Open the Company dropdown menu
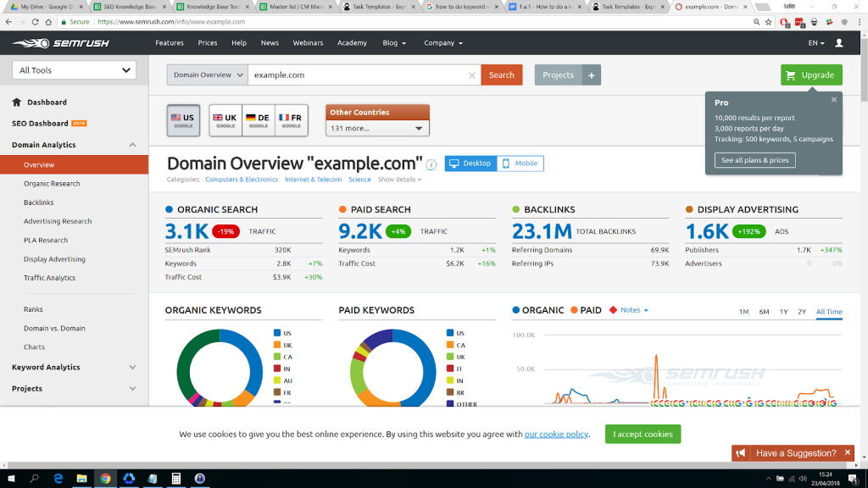The height and width of the screenshot is (488, 868). coord(442,43)
